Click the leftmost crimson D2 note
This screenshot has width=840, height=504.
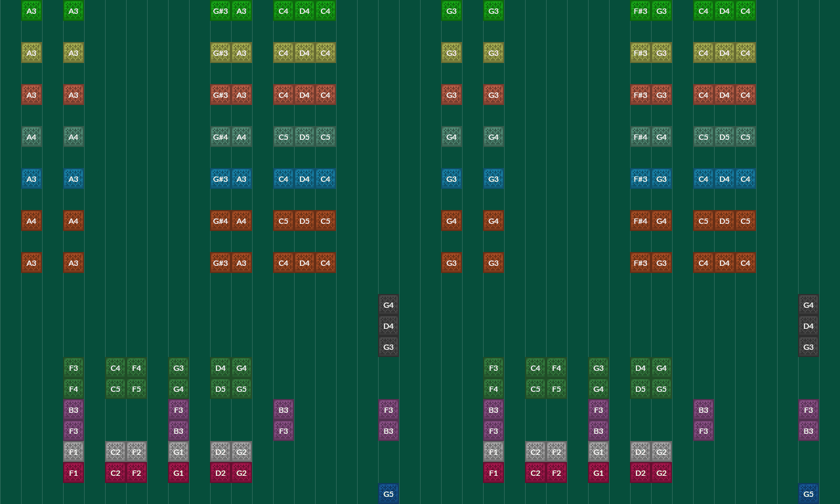click(x=220, y=472)
